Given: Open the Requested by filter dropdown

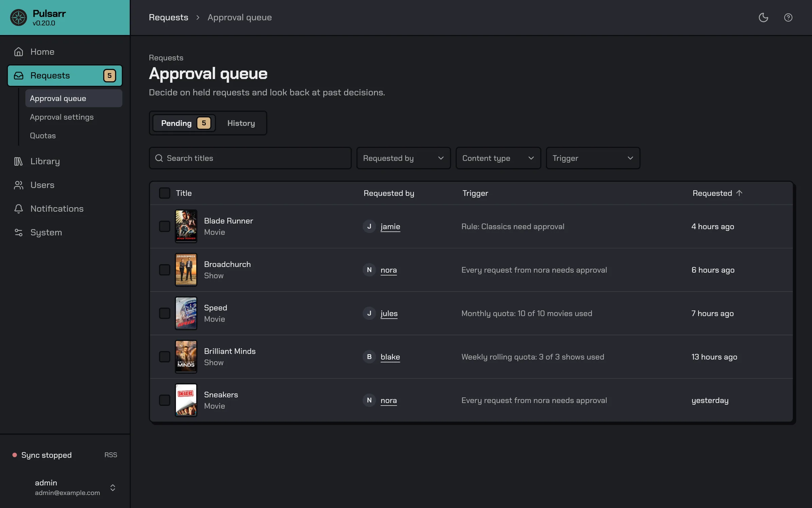Looking at the screenshot, I should (403, 158).
